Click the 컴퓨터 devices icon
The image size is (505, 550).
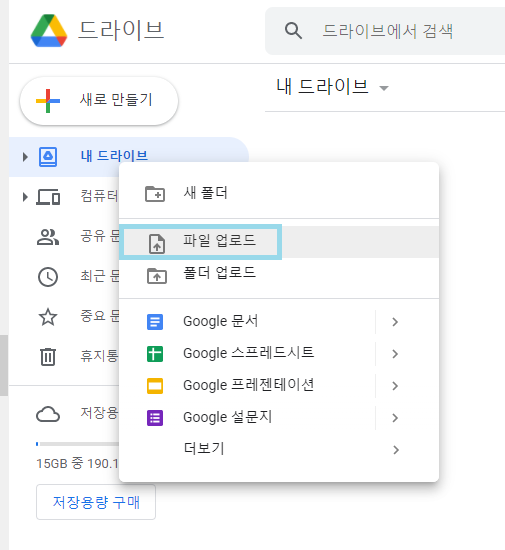click(x=48, y=197)
